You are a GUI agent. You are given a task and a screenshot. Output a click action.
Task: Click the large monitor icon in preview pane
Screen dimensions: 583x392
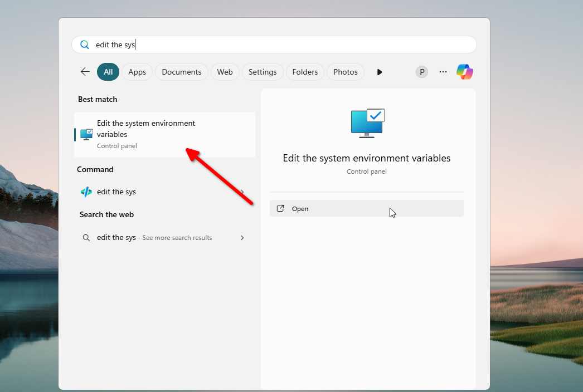367,123
